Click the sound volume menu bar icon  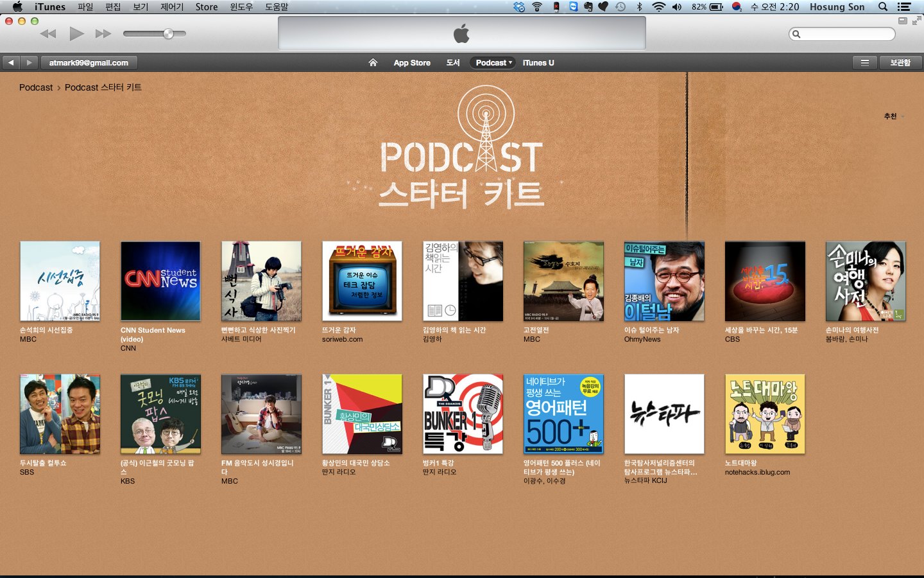pos(677,7)
